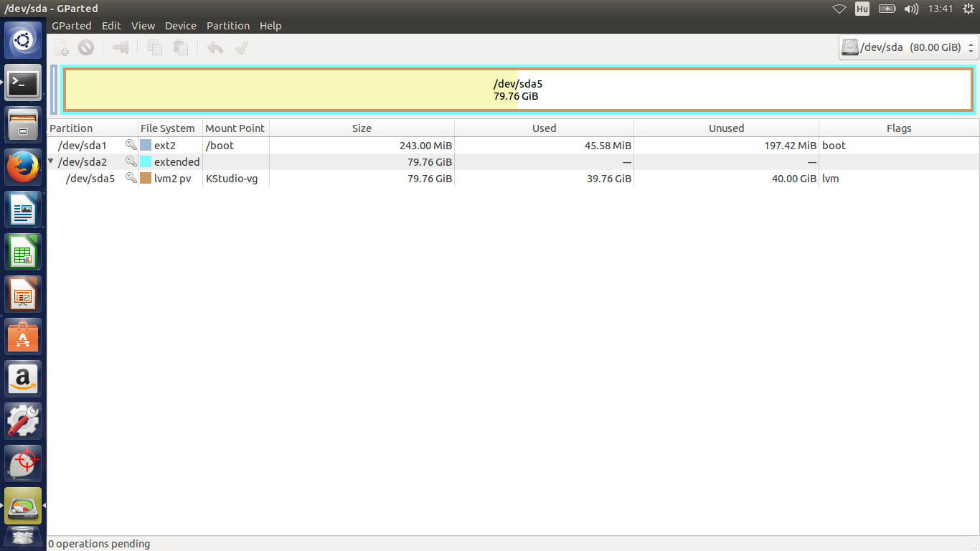The image size is (980, 551).
Task: Open Ubuntu Software Center from the dock
Action: click(24, 336)
